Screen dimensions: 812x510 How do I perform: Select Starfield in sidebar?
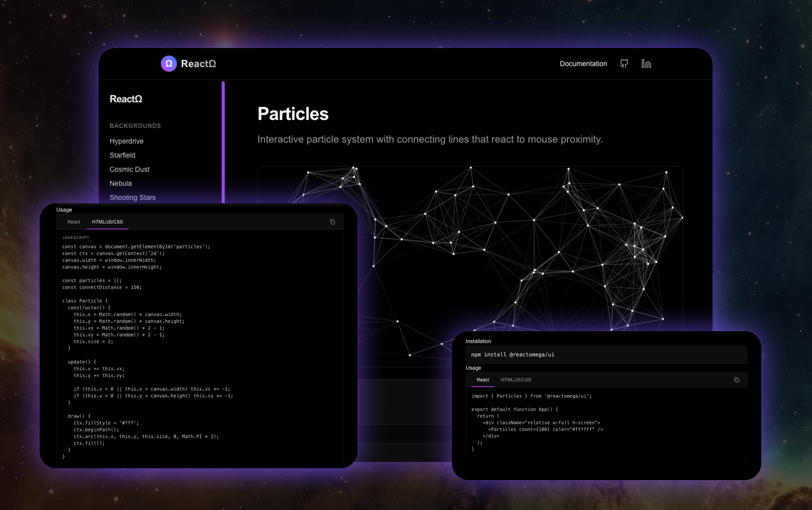click(122, 155)
